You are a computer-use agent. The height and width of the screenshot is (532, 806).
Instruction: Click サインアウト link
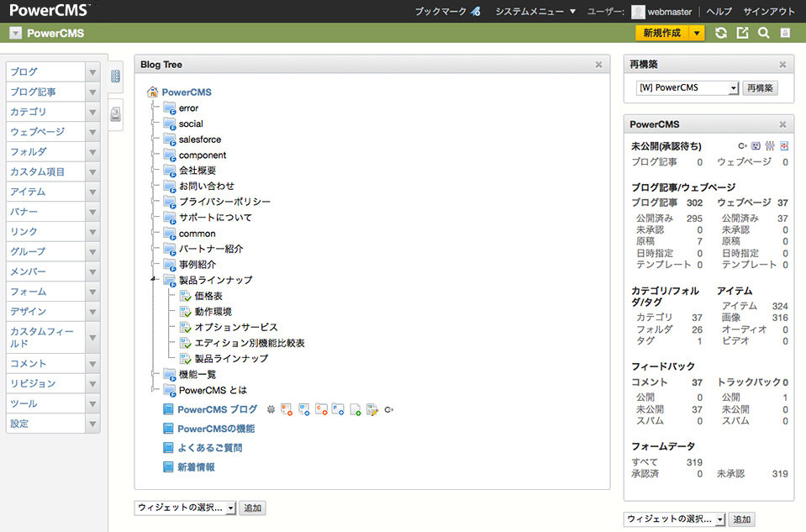[x=768, y=11]
